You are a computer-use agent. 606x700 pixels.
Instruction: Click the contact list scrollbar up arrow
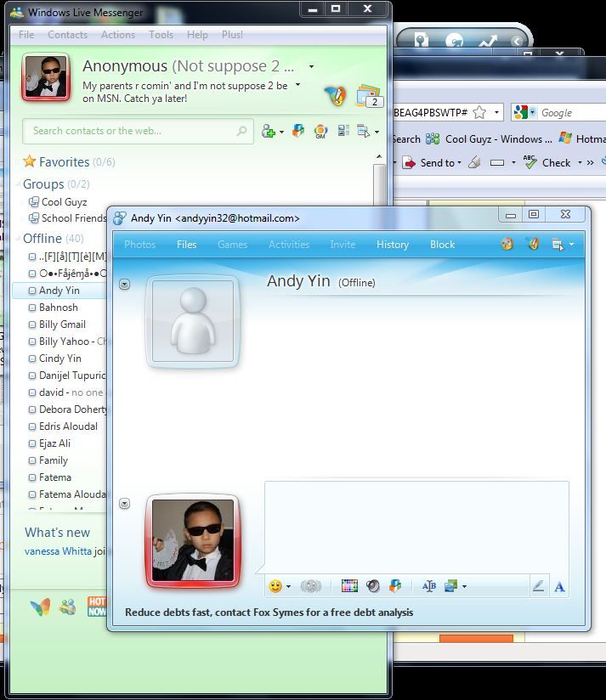379,156
